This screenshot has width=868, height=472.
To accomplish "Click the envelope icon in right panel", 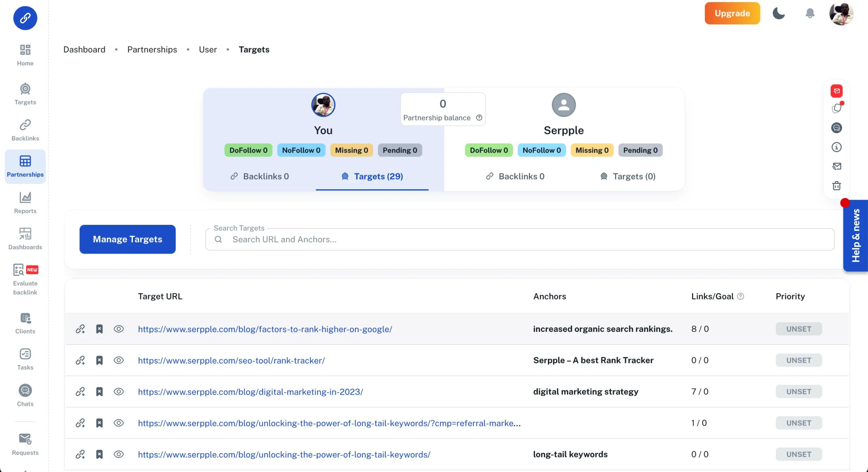I will (837, 166).
